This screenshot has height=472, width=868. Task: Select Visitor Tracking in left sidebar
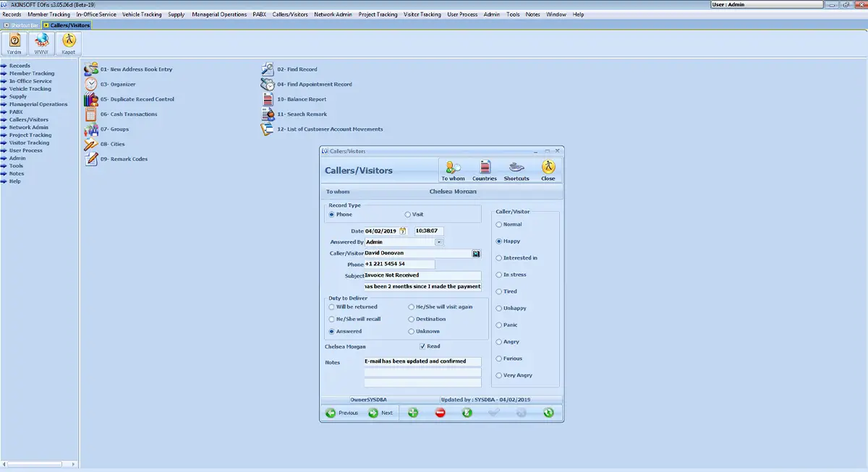[29, 142]
